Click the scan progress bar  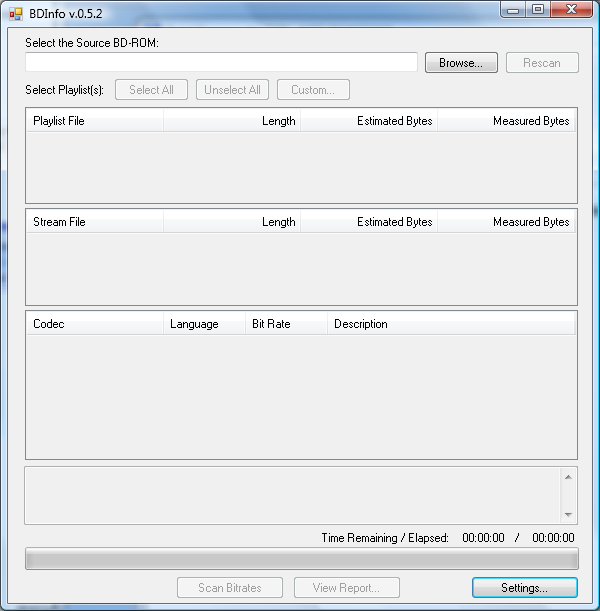(302, 559)
